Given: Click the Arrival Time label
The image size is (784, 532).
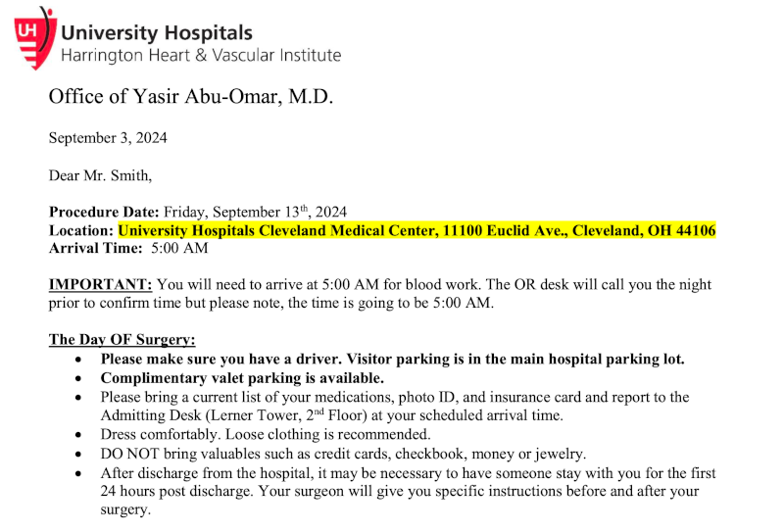Looking at the screenshot, I should [x=96, y=249].
